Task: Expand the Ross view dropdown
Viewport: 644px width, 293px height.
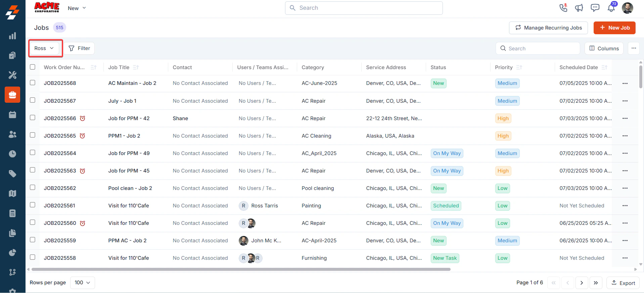Action: coord(44,48)
